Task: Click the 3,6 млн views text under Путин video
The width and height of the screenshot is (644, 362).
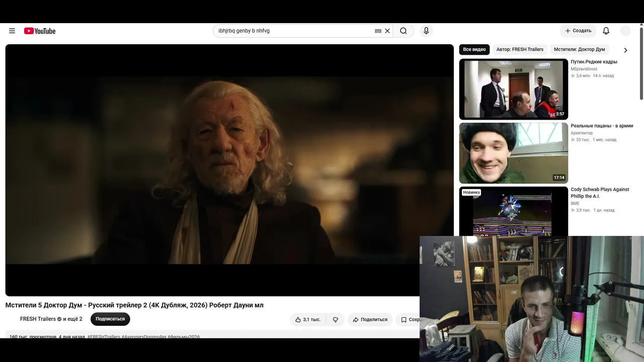Action: (583, 76)
